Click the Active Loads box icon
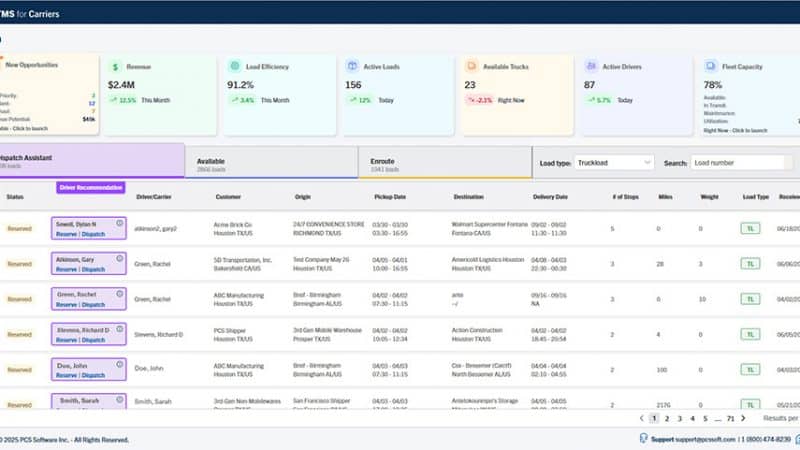Image resolution: width=800 pixels, height=450 pixels. pyautogui.click(x=352, y=66)
